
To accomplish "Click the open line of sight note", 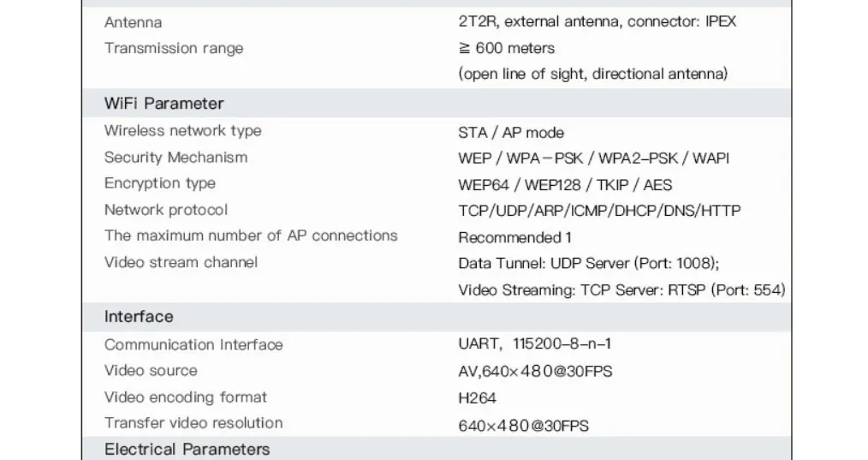I will (x=593, y=74).
